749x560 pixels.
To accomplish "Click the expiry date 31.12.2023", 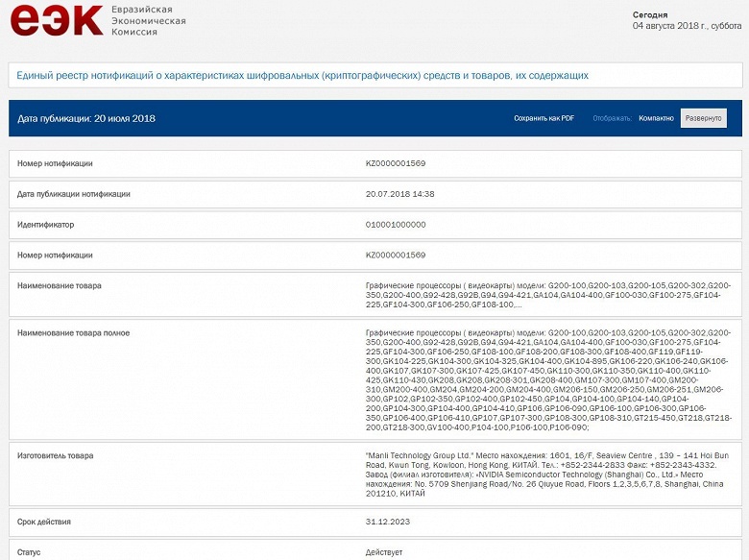I will pyautogui.click(x=388, y=522).
